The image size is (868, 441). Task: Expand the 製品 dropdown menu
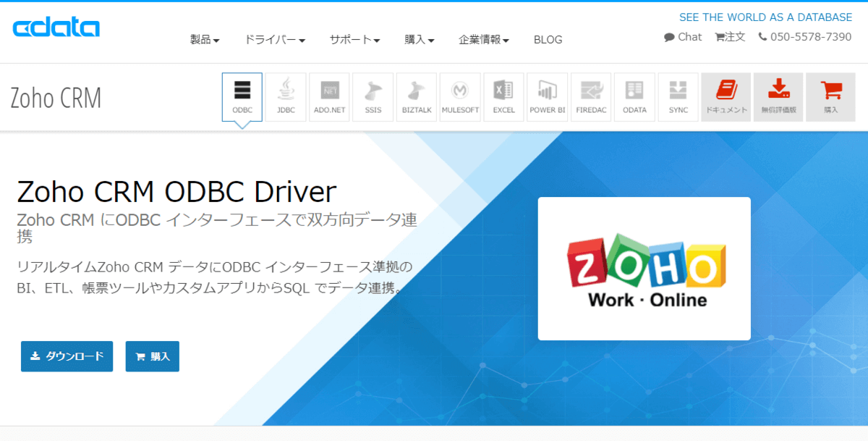click(x=205, y=40)
